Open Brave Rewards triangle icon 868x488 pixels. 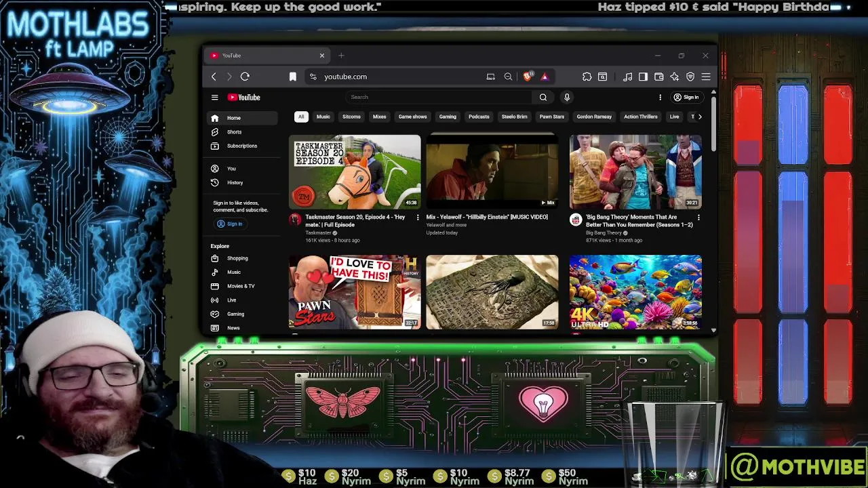pyautogui.click(x=544, y=77)
